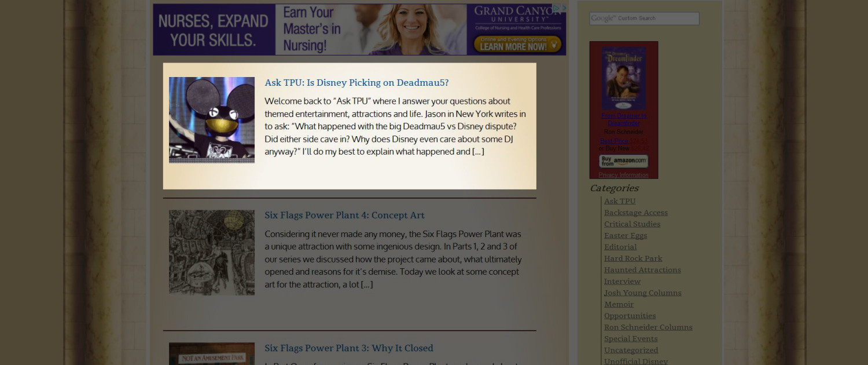The image size is (868, 365).
Task: Open the 'Critical Studies' category
Action: tap(632, 224)
